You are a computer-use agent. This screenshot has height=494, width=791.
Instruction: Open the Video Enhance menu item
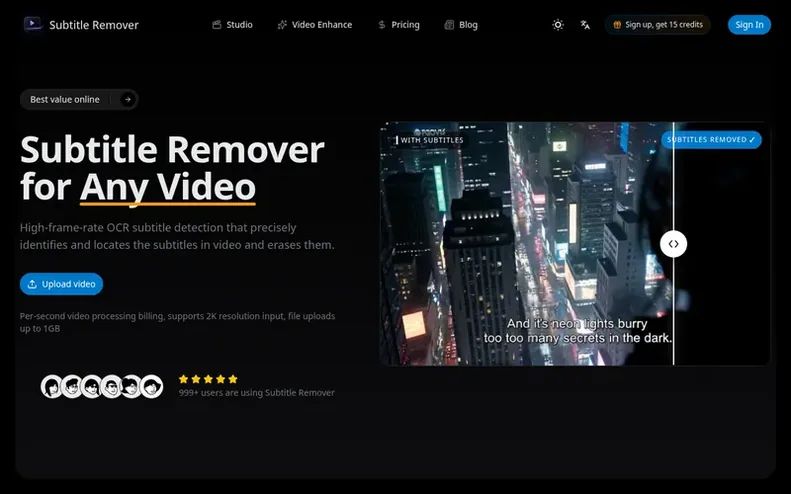(315, 25)
